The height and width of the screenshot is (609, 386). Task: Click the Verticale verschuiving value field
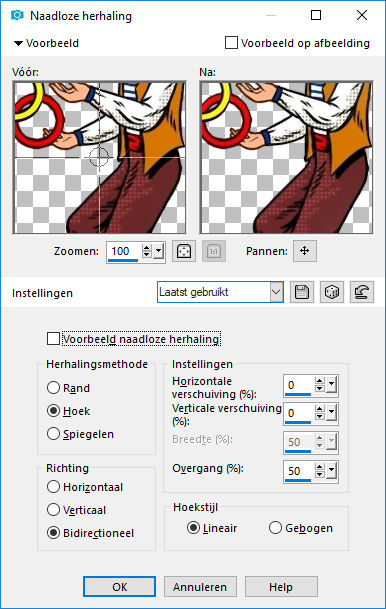tap(299, 413)
